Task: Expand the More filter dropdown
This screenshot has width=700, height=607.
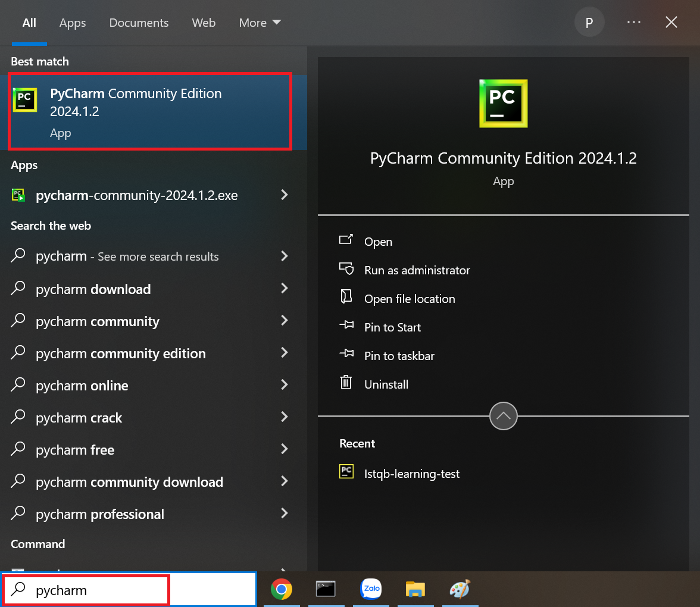Action: [x=260, y=23]
